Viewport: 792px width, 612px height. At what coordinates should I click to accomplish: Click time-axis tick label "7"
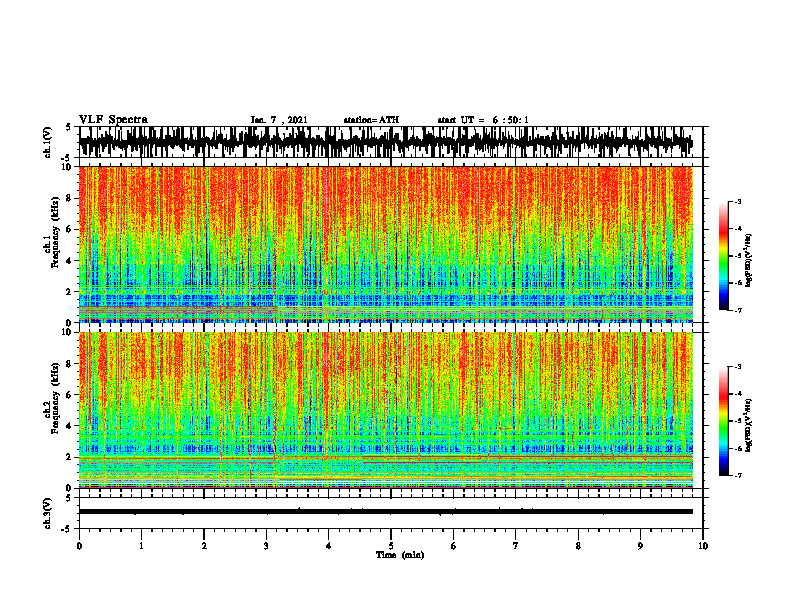tap(516, 546)
